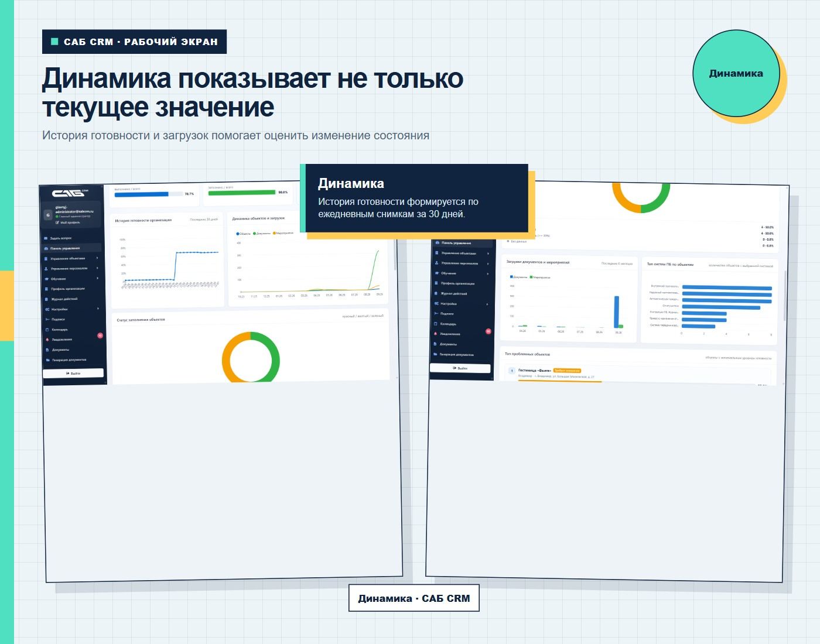Click the Календарь icon in left screenshot

[46, 330]
